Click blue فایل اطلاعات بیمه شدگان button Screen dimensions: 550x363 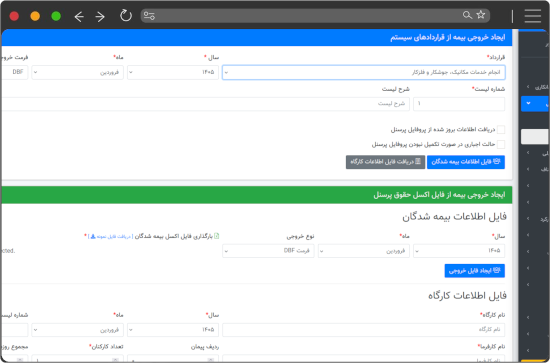point(466,162)
